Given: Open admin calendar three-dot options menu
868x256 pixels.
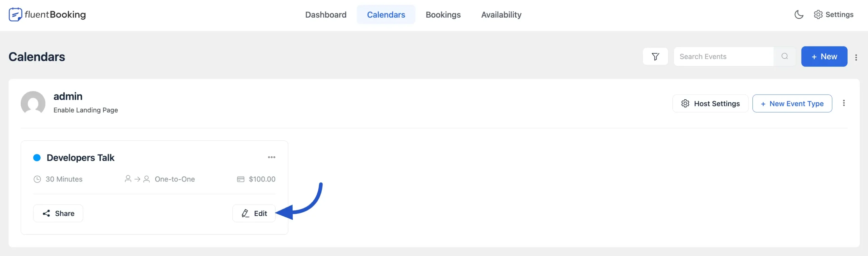Looking at the screenshot, I should coord(844,103).
